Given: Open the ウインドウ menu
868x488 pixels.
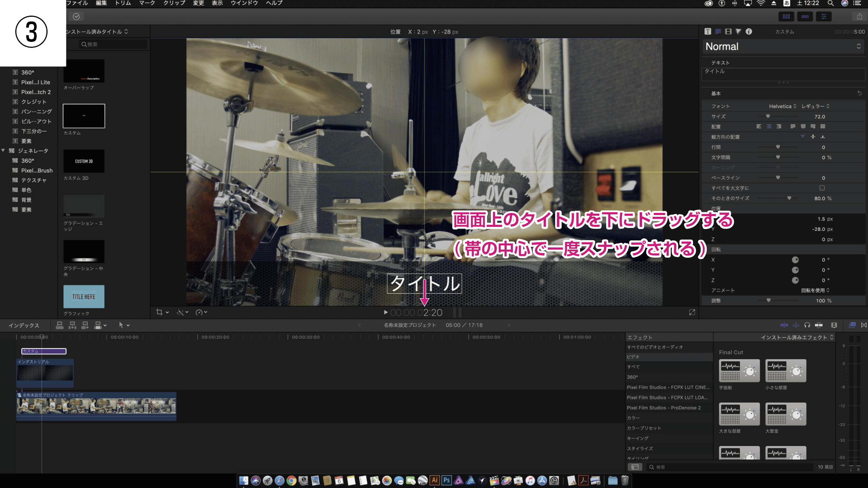Looking at the screenshot, I should coord(244,3).
